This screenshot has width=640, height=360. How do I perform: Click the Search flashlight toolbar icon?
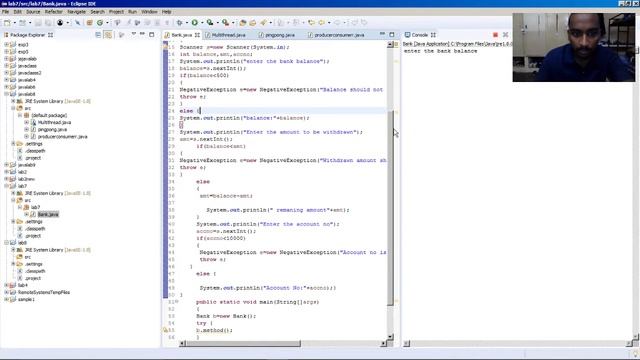coord(263,23)
